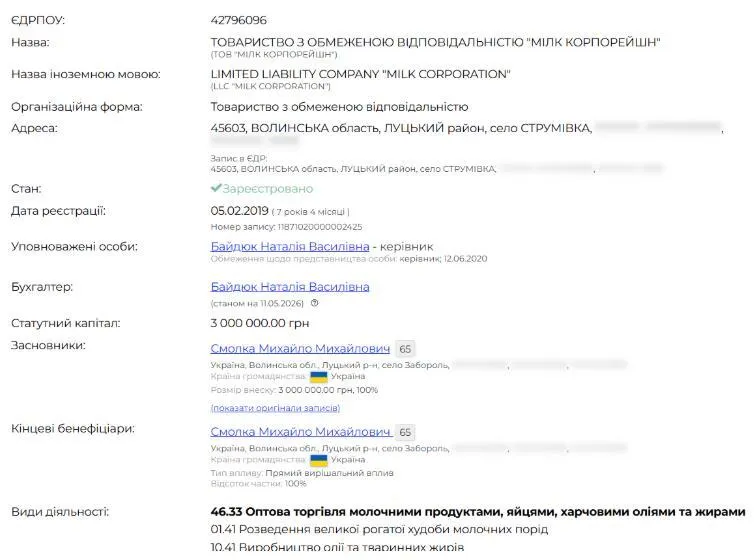754x560 pixels.
Task: Click activity 01.41 Розведення великої рогатої худоби
Action: coord(379,529)
